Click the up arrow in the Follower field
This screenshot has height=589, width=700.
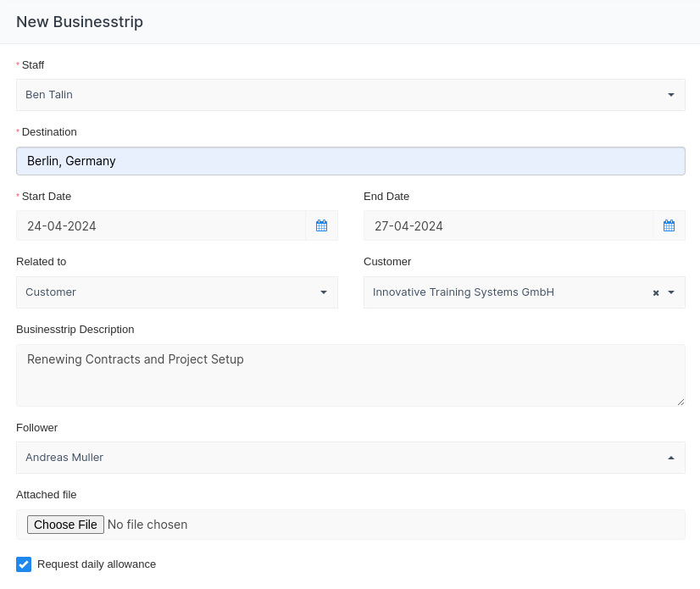click(670, 458)
